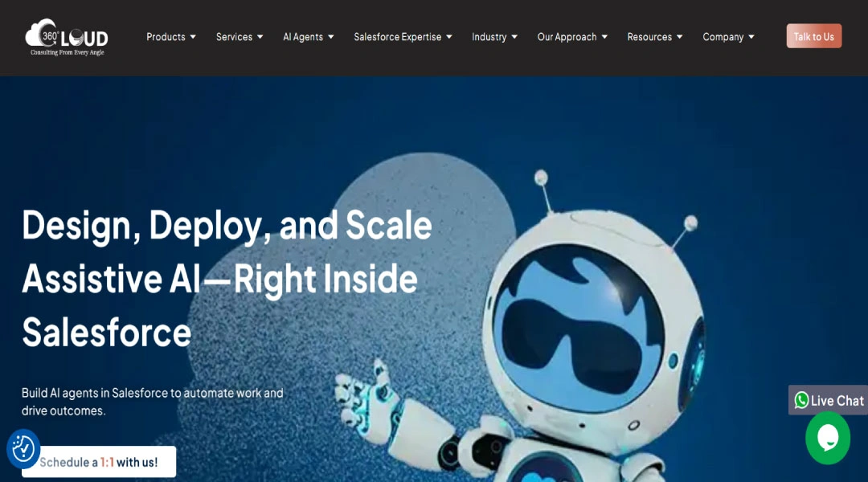Click 'Build AI agents in Salesforce' subtext
Viewport: 868px width, 482px height.
pyautogui.click(x=152, y=402)
